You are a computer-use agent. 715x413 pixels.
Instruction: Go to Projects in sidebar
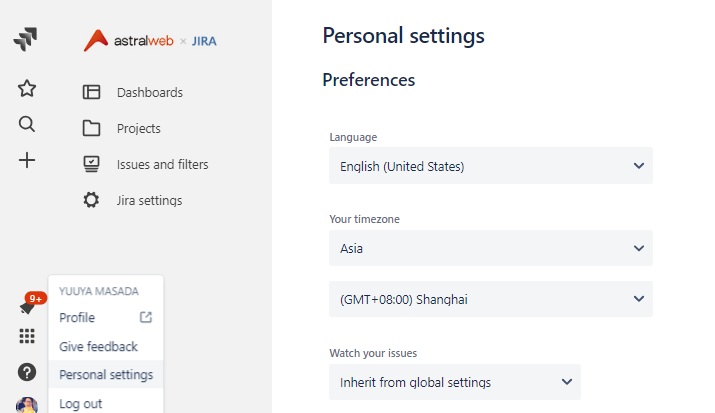tap(121, 129)
